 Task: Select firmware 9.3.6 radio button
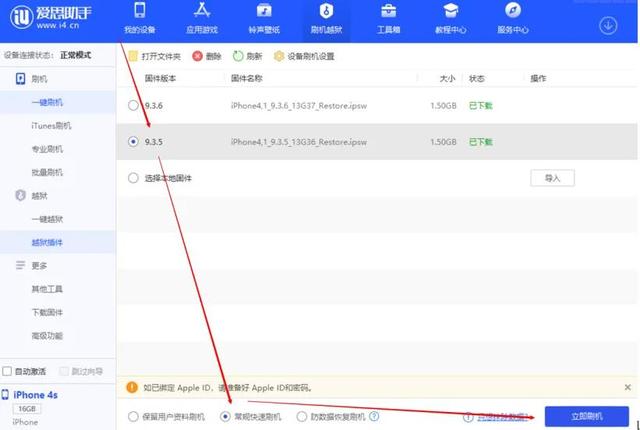pos(133,106)
